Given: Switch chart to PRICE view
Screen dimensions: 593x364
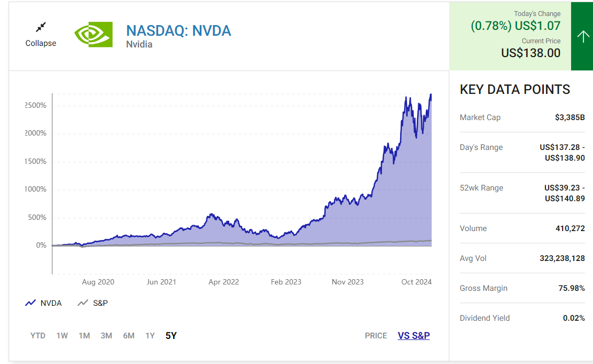Looking at the screenshot, I should click(x=376, y=336).
